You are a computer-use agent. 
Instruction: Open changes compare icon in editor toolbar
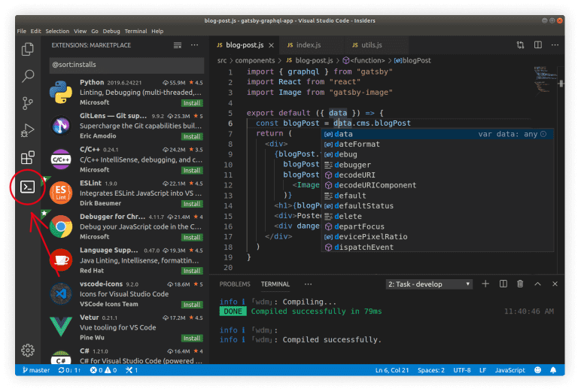tap(521, 45)
